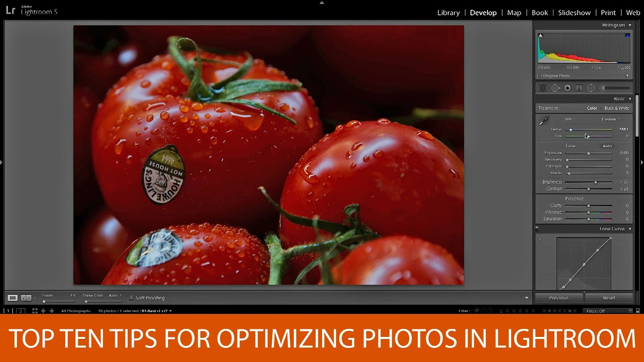Select the Graduated Filter tool
644x362 pixels.
pyautogui.click(x=579, y=88)
